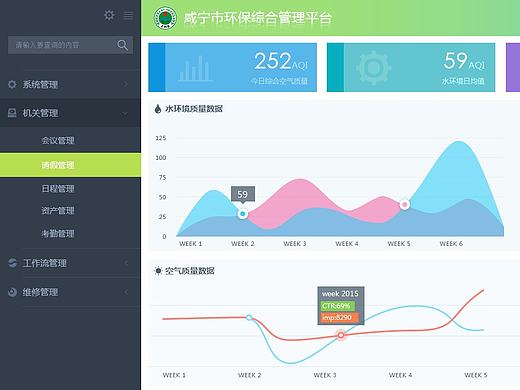Select the 资产管理 submenu item

point(58,211)
